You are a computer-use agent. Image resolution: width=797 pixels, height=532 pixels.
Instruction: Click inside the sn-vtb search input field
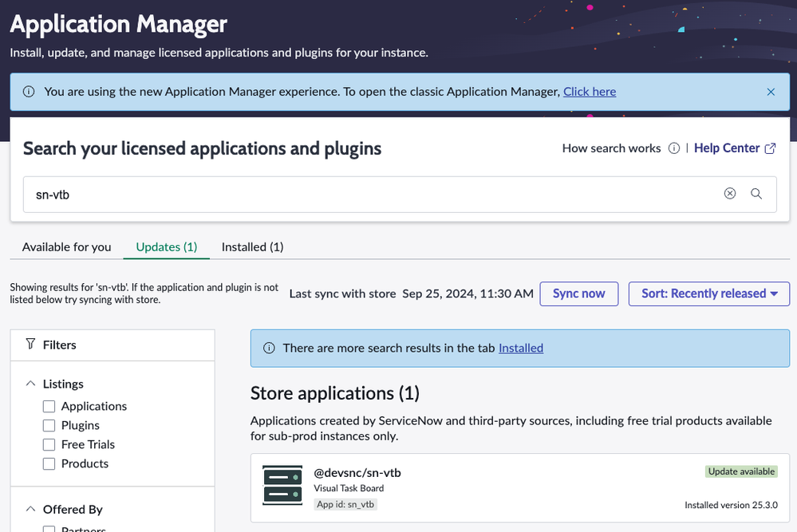[x=359, y=194]
